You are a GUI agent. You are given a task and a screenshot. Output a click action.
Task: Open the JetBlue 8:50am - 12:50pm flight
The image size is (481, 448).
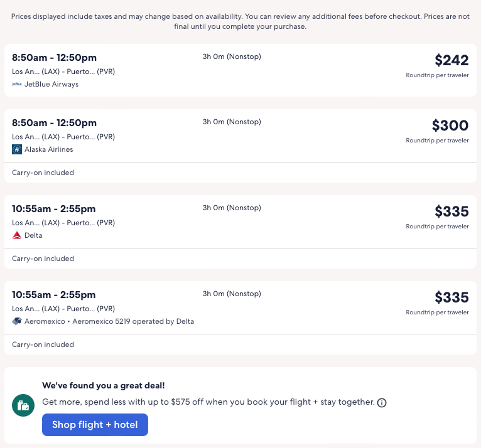click(x=54, y=58)
